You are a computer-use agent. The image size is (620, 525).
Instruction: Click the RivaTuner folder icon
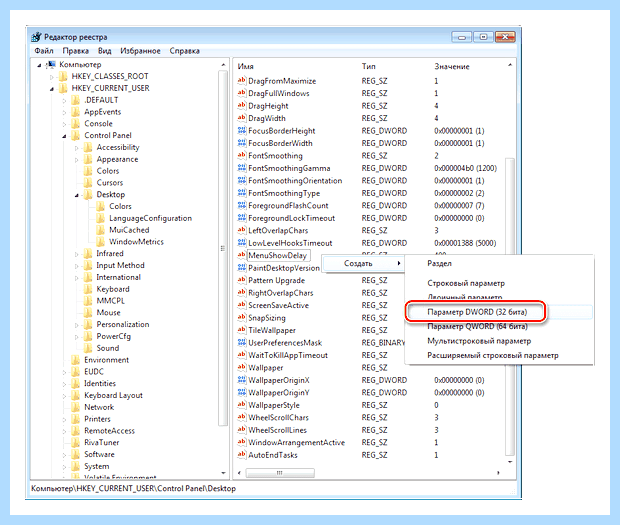(76, 442)
